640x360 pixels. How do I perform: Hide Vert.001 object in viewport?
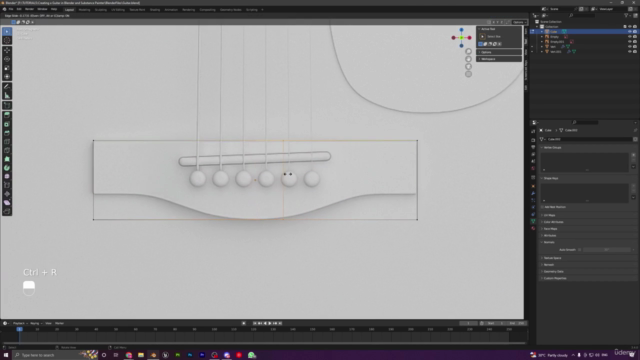629,52
